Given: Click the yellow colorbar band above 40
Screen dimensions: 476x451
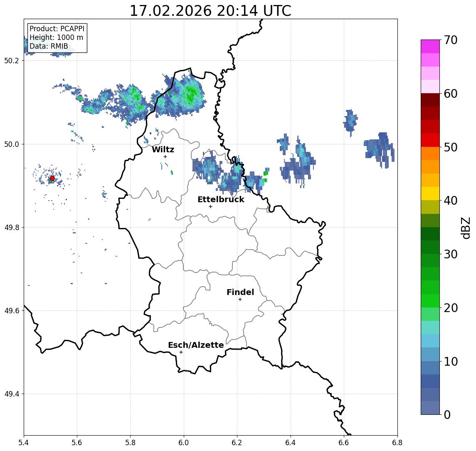Looking at the screenshot, I should (x=430, y=193).
